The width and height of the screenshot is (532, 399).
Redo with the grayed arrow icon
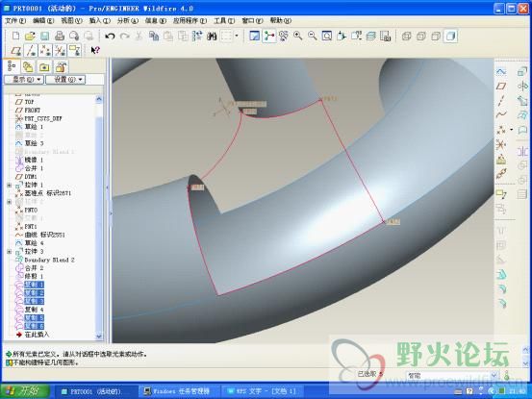[124, 36]
